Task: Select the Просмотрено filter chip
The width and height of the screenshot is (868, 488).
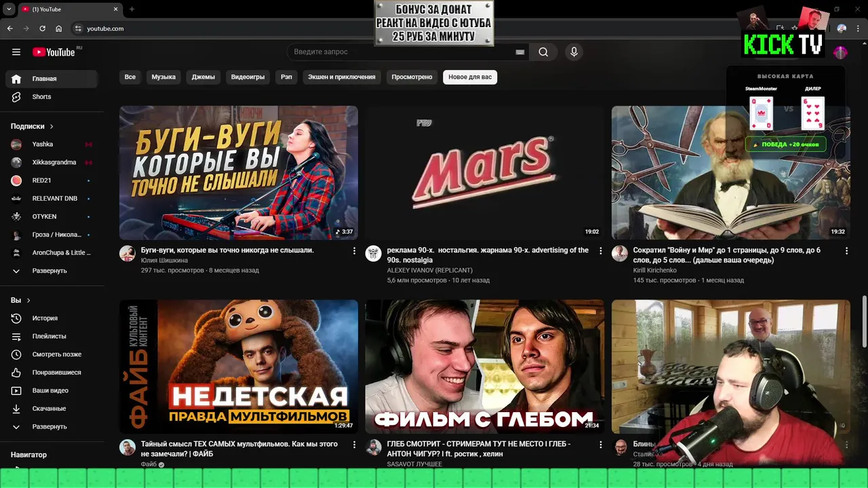Action: click(412, 77)
